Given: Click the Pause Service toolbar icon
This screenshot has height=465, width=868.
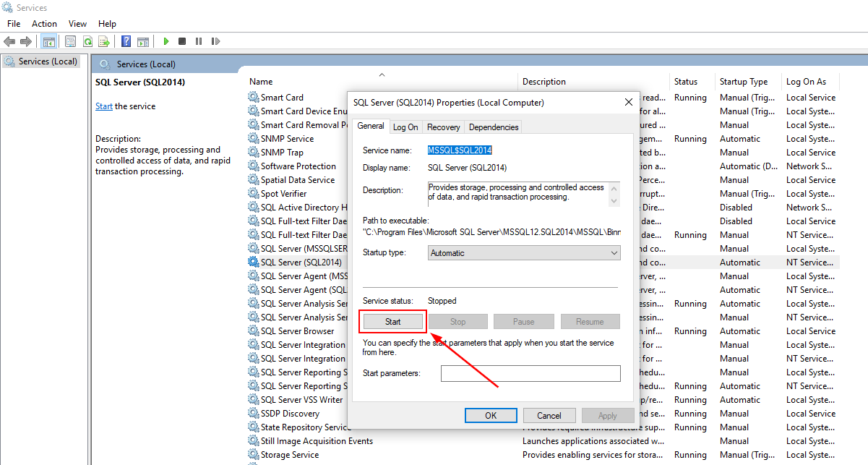Looking at the screenshot, I should (x=198, y=42).
